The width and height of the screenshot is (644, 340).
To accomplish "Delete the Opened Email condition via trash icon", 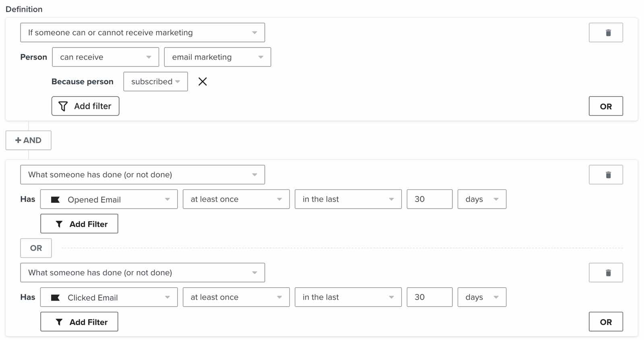I will coord(606,174).
